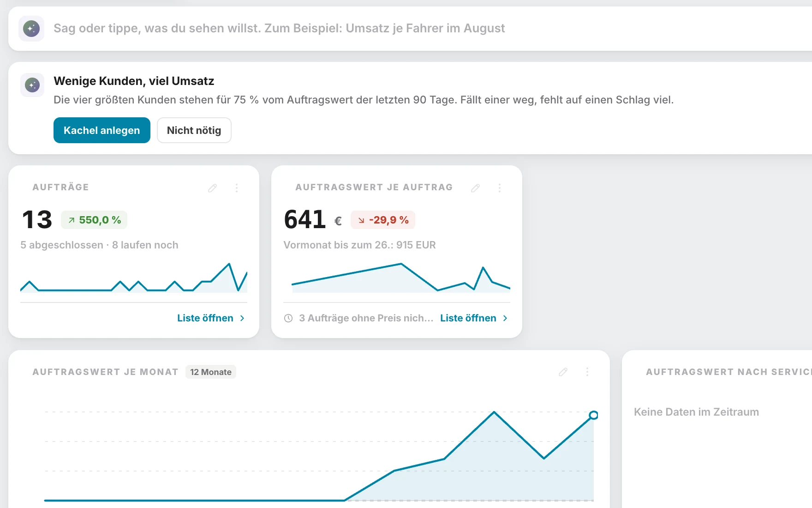Click 'Vormonat bis zum 26.: 915 EUR'
This screenshot has width=812, height=508.
(359, 245)
